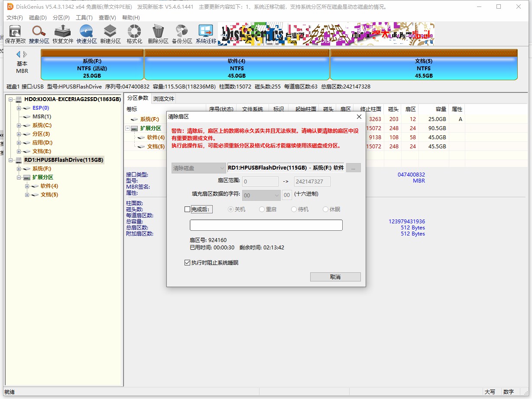Select the 关机 radio option
532x399 pixels.
click(237, 209)
